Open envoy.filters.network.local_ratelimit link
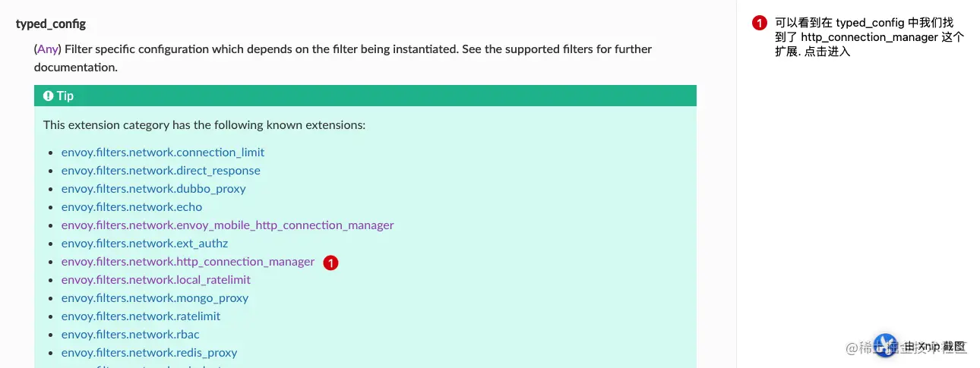This screenshot has width=980, height=368. click(156, 279)
